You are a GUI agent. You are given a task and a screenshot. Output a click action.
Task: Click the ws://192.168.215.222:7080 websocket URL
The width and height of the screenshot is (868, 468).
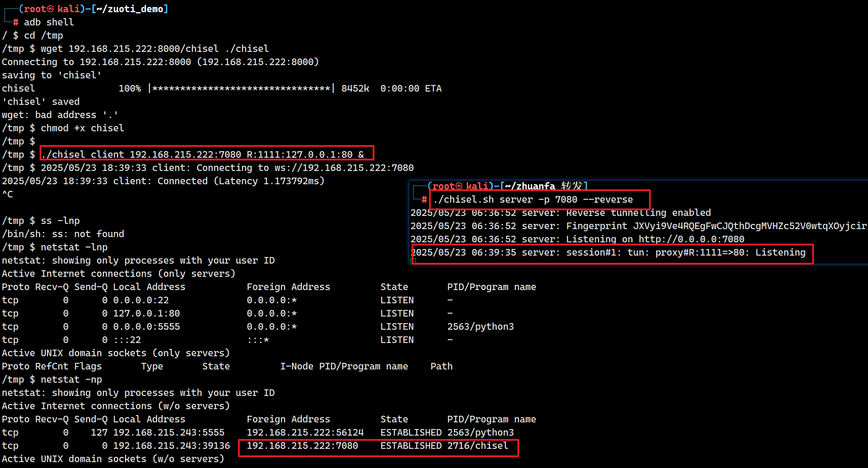pyautogui.click(x=344, y=168)
